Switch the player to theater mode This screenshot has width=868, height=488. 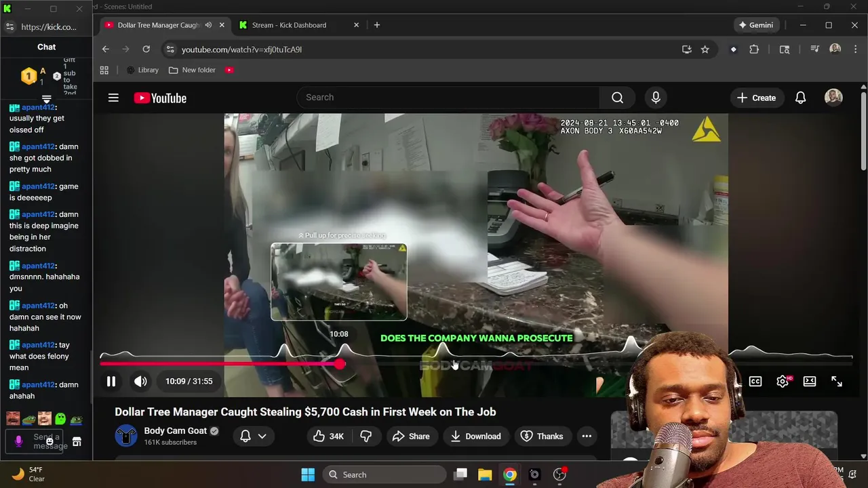click(x=810, y=382)
